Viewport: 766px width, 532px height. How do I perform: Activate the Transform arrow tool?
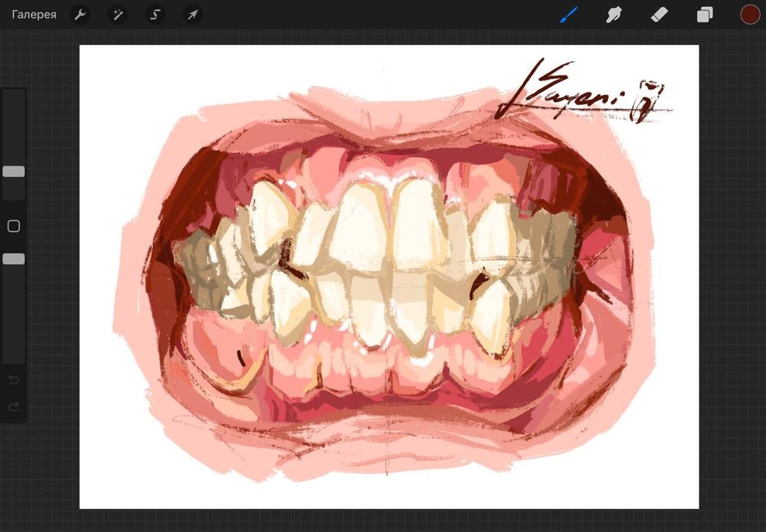pos(192,15)
